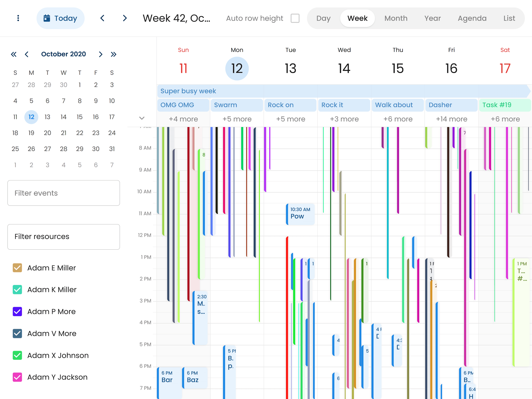Click inside the Filter events field
The image size is (532, 399).
63,193
